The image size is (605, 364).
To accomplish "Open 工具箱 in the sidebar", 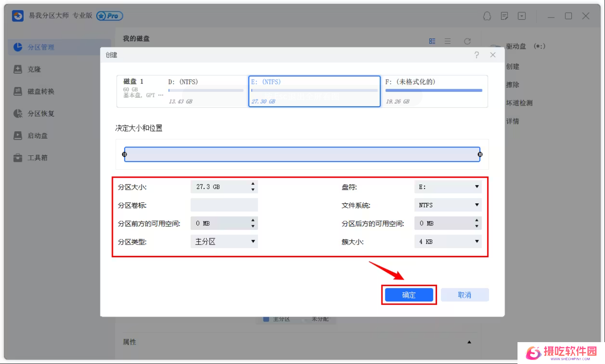I will point(37,158).
